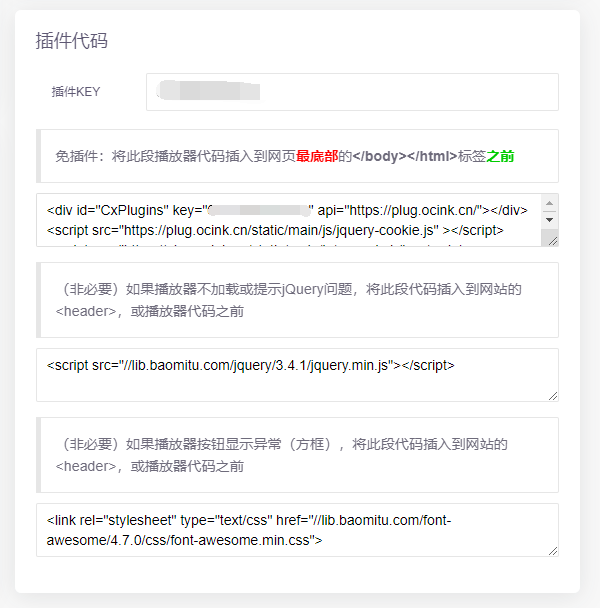600x608 pixels.
Task: Click the red 最底部 text
Action: [317, 156]
